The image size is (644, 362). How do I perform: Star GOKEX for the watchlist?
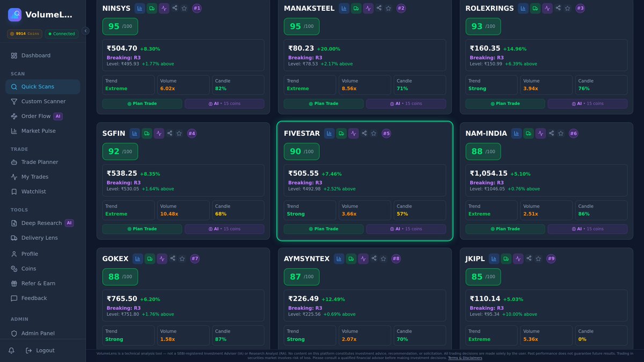(182, 258)
